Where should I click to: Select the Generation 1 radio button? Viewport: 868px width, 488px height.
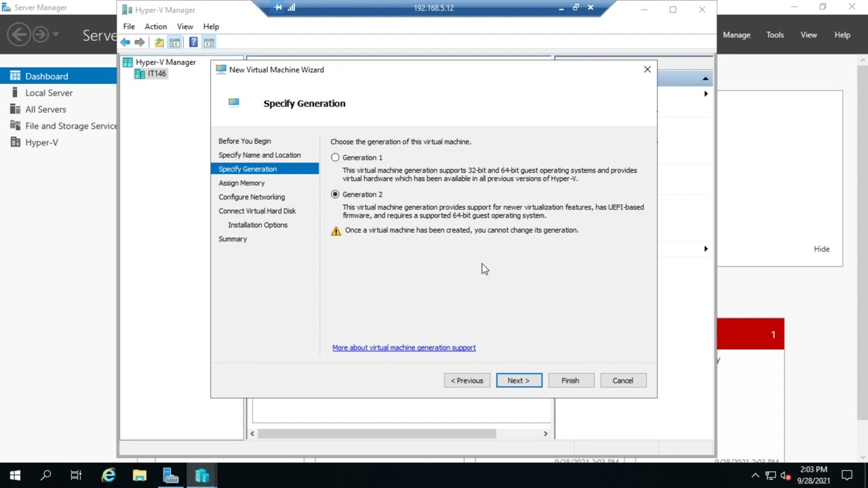tap(335, 157)
